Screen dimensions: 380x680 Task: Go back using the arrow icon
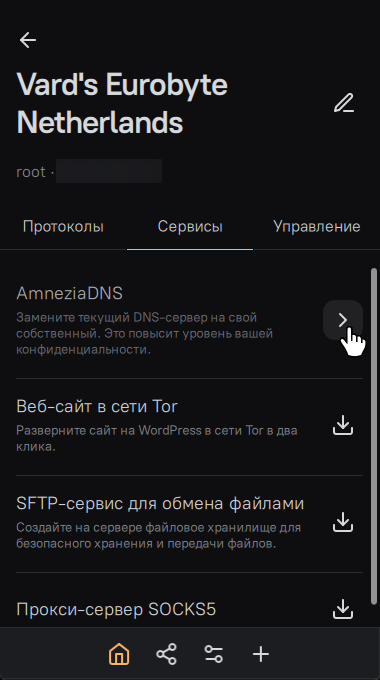click(28, 40)
